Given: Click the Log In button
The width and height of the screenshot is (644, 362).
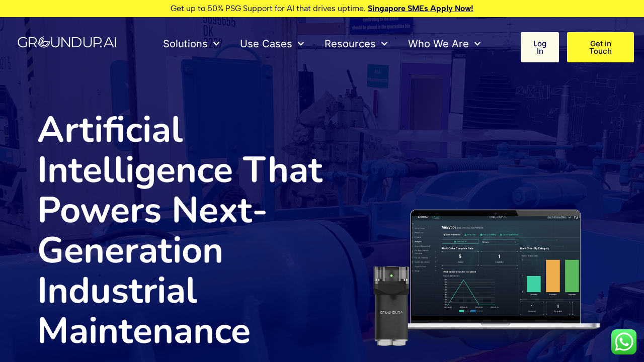Looking at the screenshot, I should coord(539,47).
